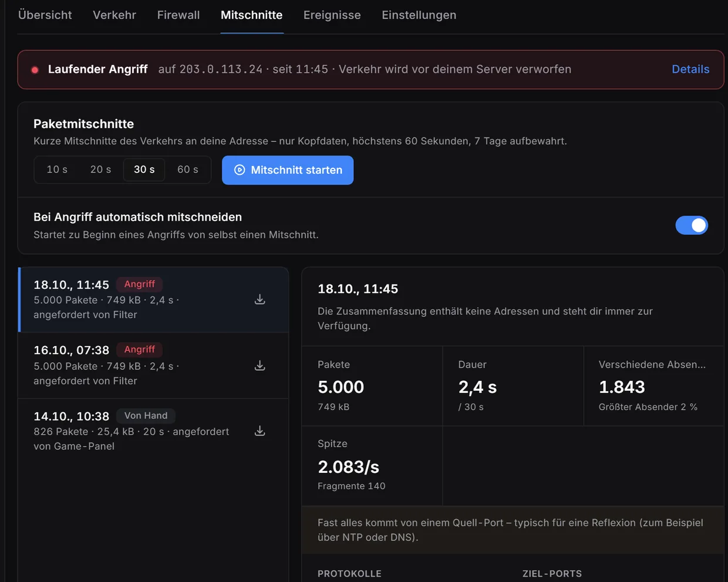This screenshot has width=728, height=582.
Task: Click the Angriff tag on 18.10. entry
Action: (x=140, y=284)
